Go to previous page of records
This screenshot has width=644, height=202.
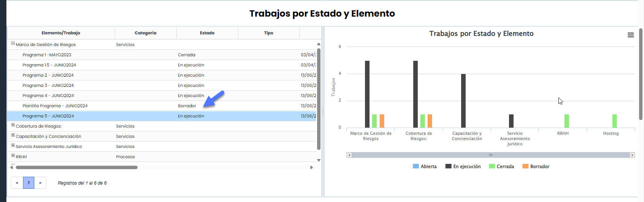pyautogui.click(x=17, y=183)
